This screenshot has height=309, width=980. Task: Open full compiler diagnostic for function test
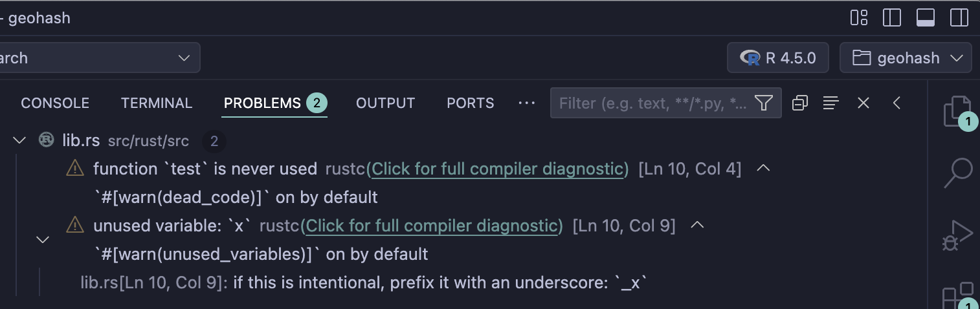498,169
